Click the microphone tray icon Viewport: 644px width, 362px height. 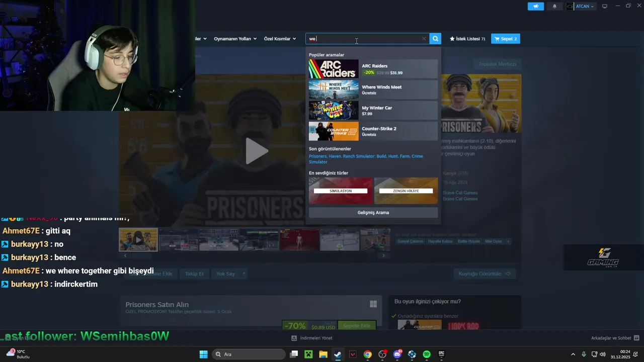click(x=584, y=354)
